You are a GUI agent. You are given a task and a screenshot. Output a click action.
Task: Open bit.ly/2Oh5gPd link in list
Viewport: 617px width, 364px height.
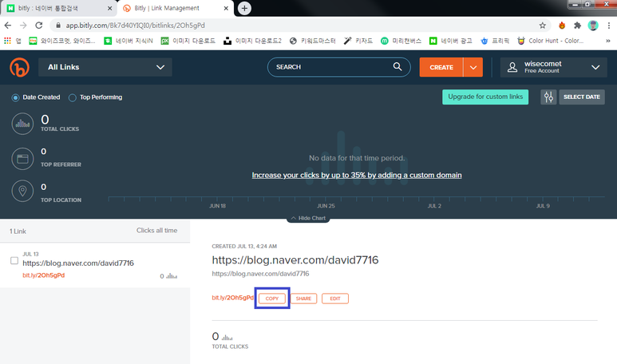point(44,275)
